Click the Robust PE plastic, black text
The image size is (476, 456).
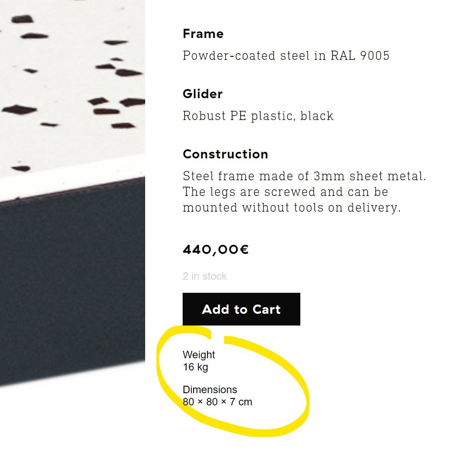pos(258,116)
